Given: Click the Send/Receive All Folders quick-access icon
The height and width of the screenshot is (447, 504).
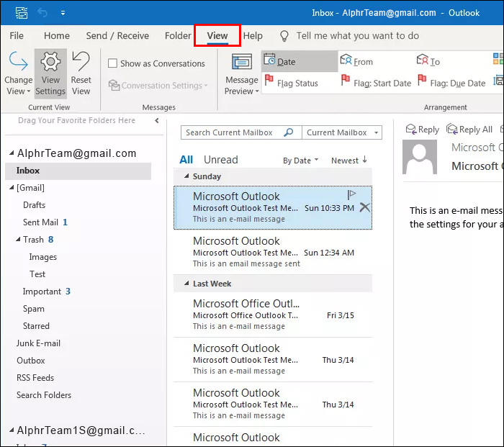Looking at the screenshot, I should 22,13.
